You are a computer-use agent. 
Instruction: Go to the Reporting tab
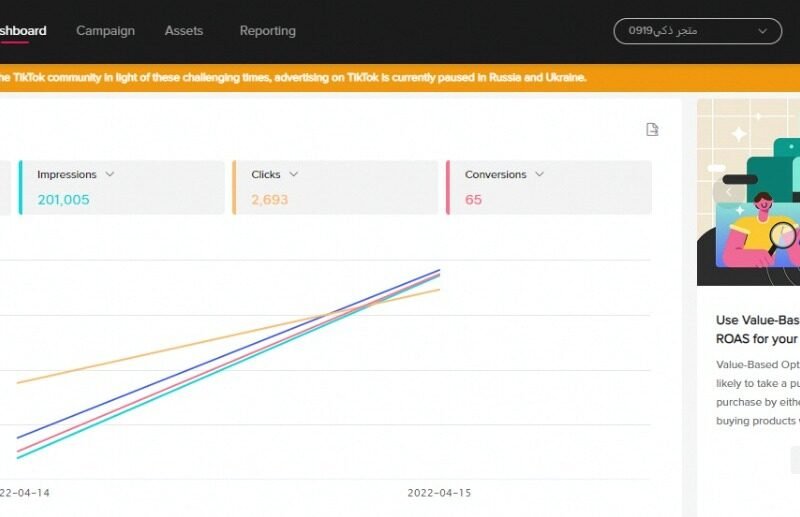tap(267, 31)
